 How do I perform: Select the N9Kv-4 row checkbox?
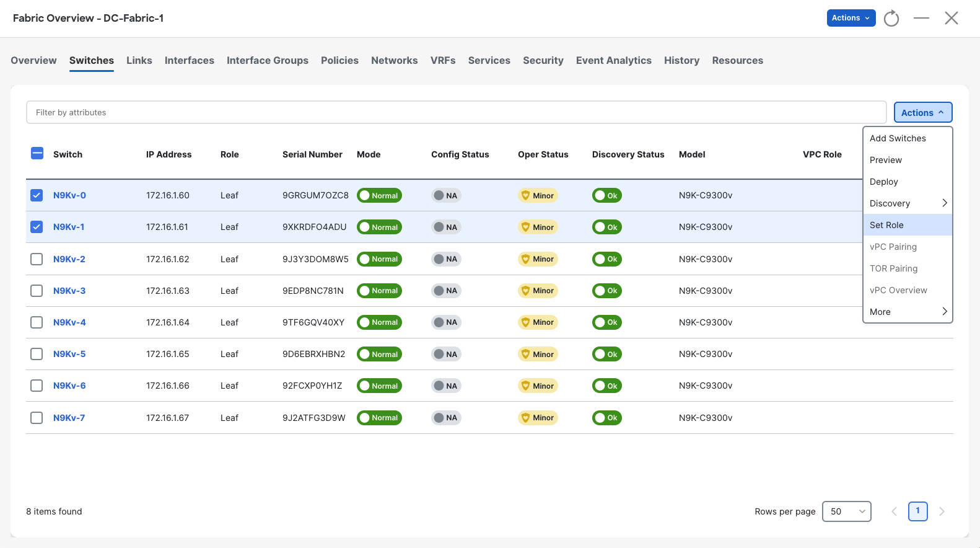[x=37, y=322]
